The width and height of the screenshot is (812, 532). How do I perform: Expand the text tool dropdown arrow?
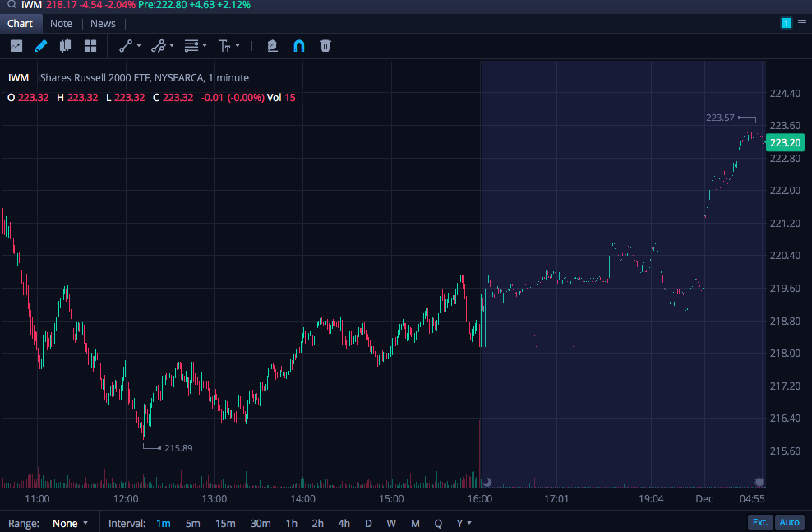(x=238, y=46)
